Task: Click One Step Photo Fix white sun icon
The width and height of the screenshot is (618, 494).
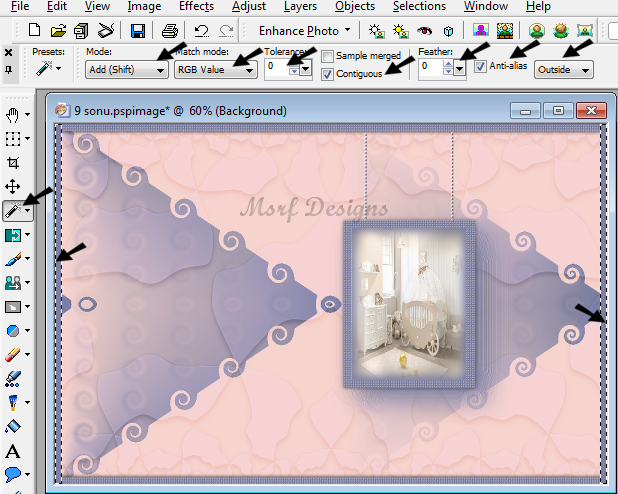Action: pos(376,31)
